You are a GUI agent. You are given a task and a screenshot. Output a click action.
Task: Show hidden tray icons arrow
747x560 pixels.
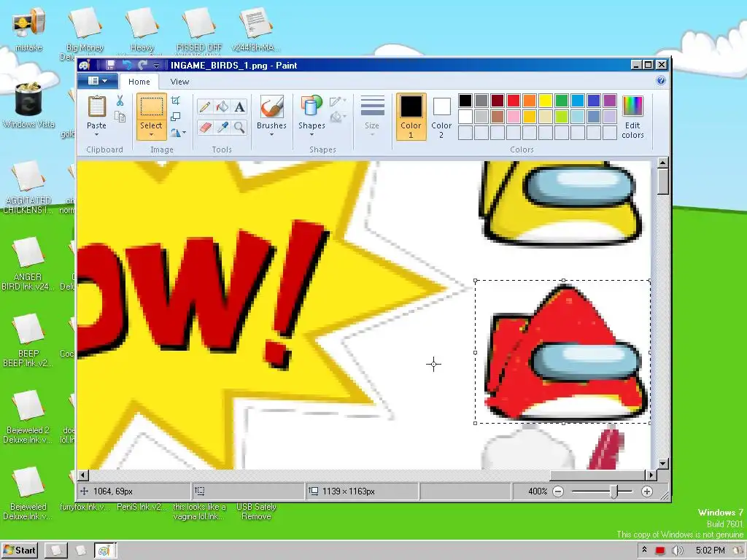pyautogui.click(x=644, y=550)
